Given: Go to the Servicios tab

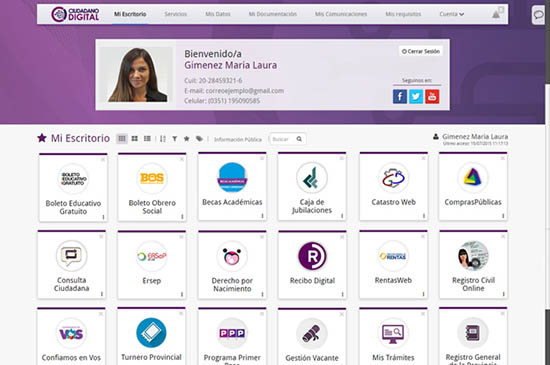Looking at the screenshot, I should click(176, 14).
